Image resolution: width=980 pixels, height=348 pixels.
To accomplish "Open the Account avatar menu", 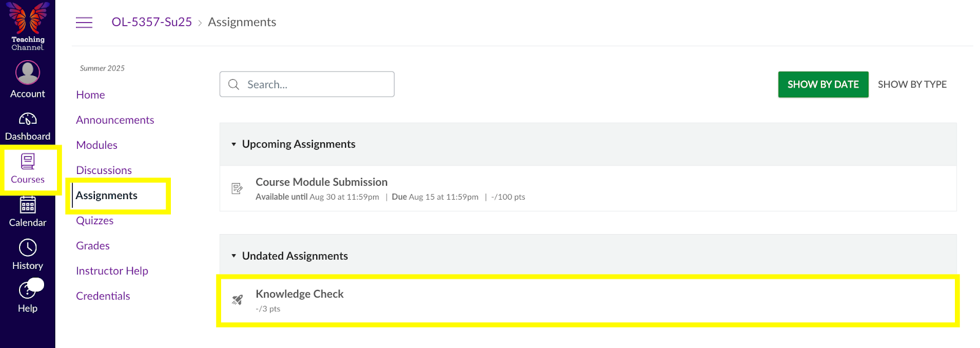I will [x=28, y=73].
